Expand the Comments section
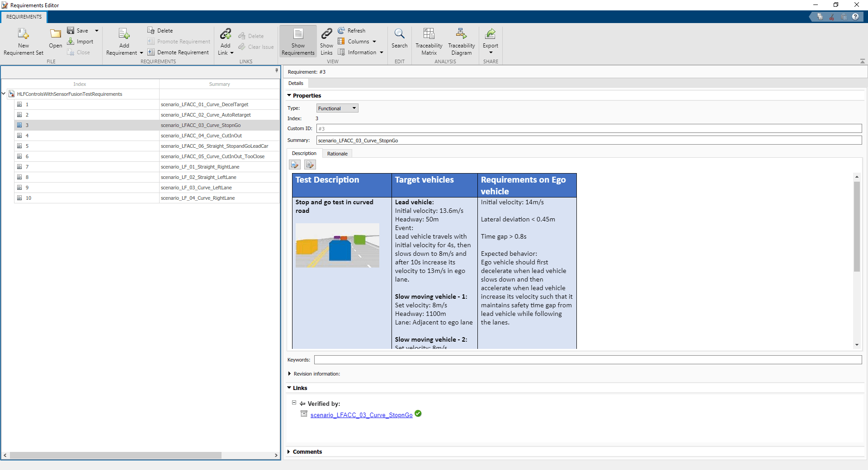The width and height of the screenshot is (868, 470). (x=289, y=452)
